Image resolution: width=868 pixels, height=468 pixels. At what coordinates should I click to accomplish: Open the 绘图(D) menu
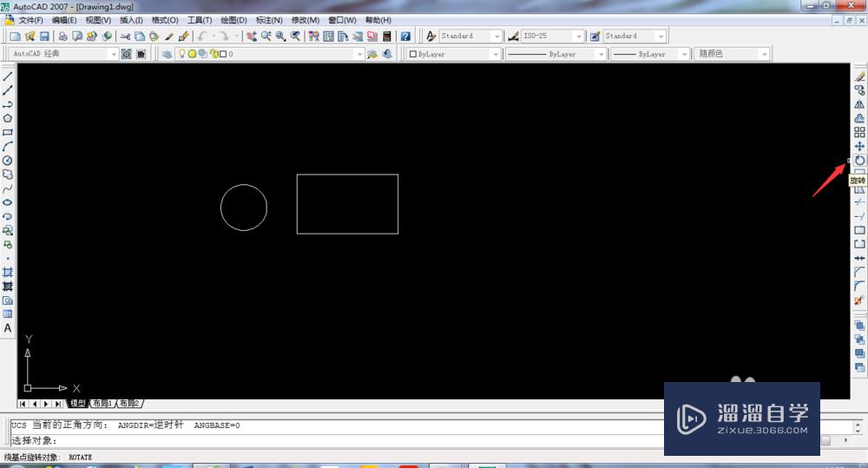[x=233, y=20]
